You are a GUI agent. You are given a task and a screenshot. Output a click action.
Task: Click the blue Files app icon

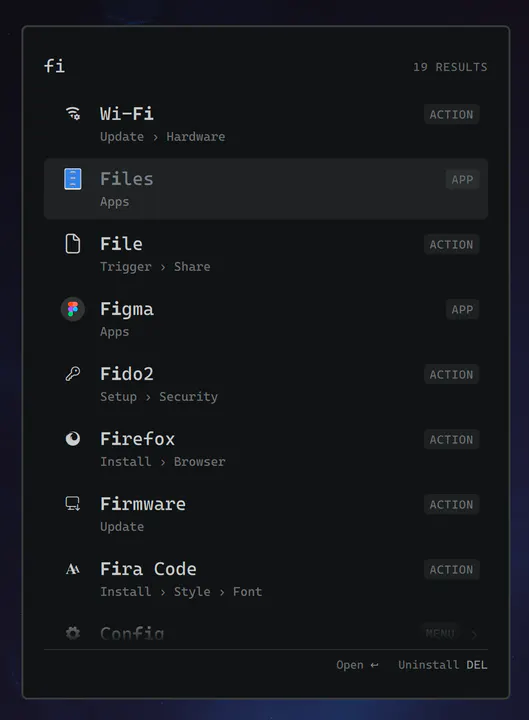(x=73, y=179)
